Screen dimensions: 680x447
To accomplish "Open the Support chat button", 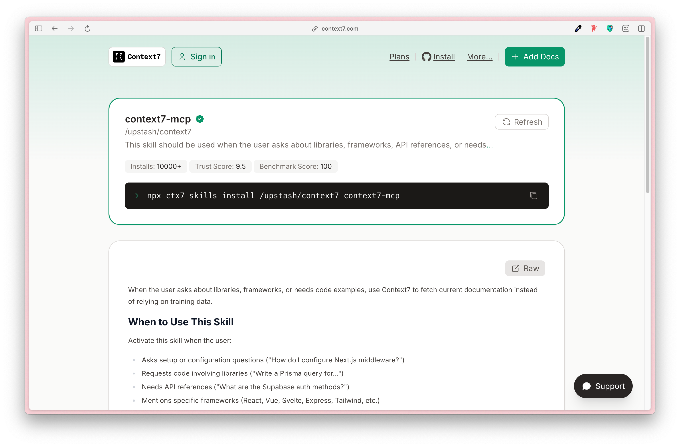I will 603,386.
